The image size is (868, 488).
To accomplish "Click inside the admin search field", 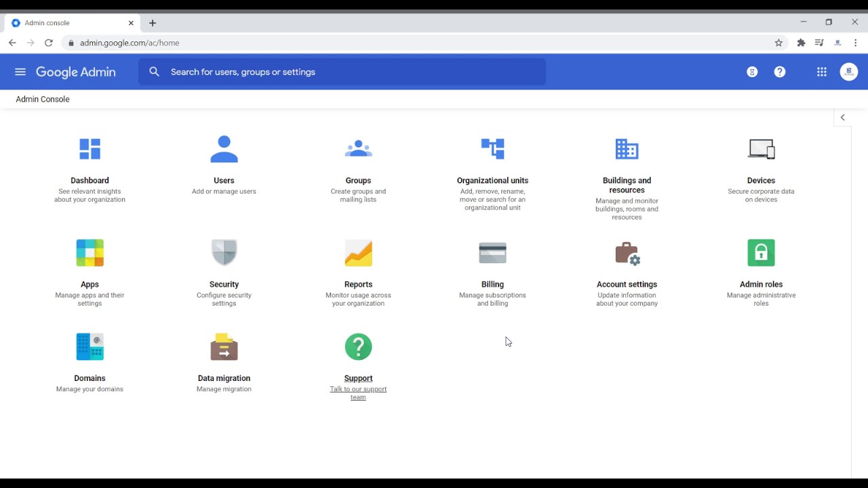I will tap(339, 71).
